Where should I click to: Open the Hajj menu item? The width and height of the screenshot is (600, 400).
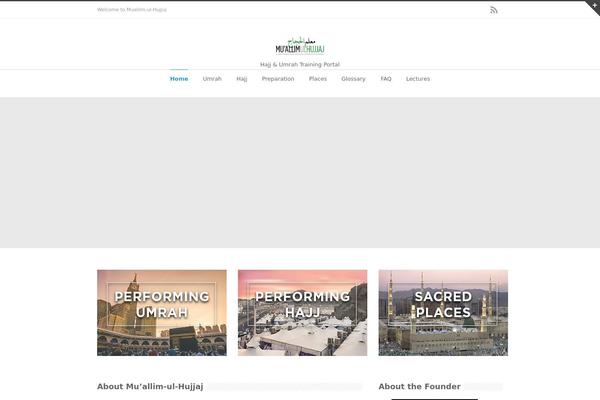pyautogui.click(x=241, y=79)
